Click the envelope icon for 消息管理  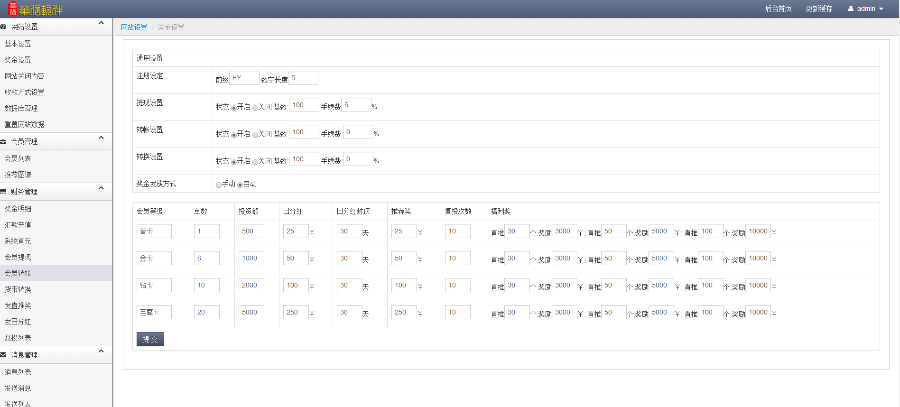[3, 355]
